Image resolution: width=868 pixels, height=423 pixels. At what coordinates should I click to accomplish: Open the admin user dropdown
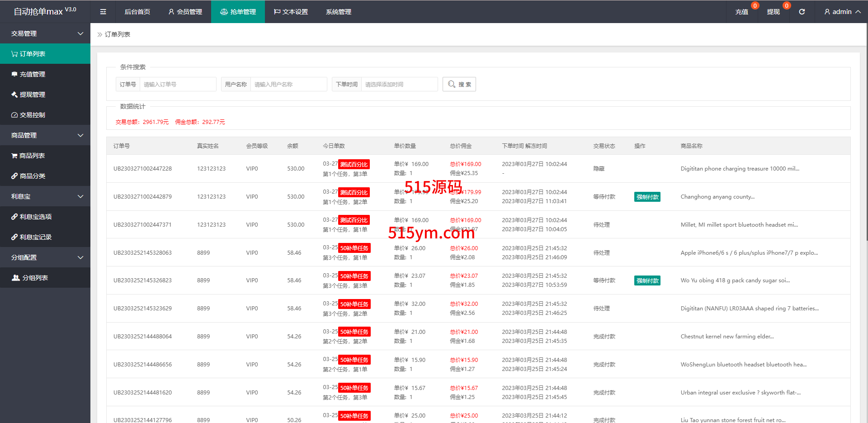click(842, 12)
